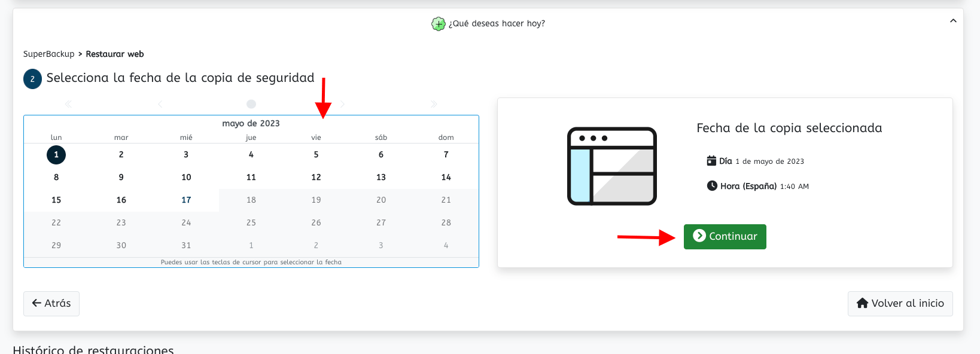Choose May 17, the highlighted today date
Screen dimensions: 980x354
(x=186, y=200)
